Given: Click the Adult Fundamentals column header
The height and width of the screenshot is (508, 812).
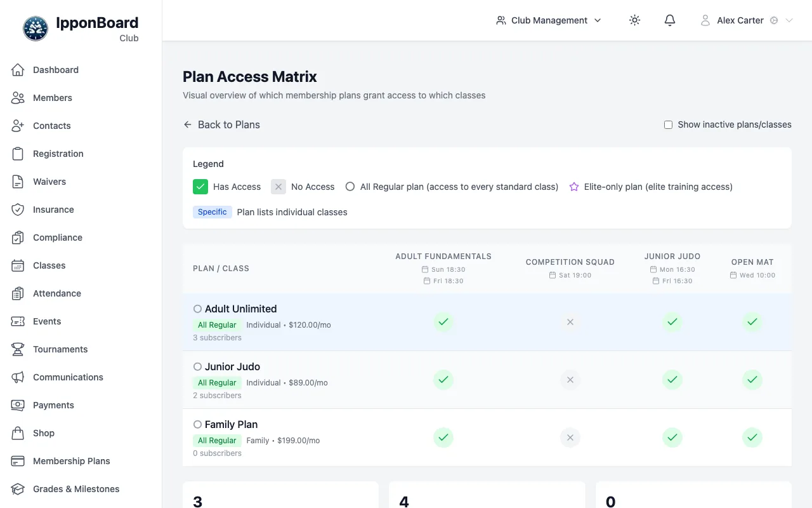Looking at the screenshot, I should coord(443,257).
